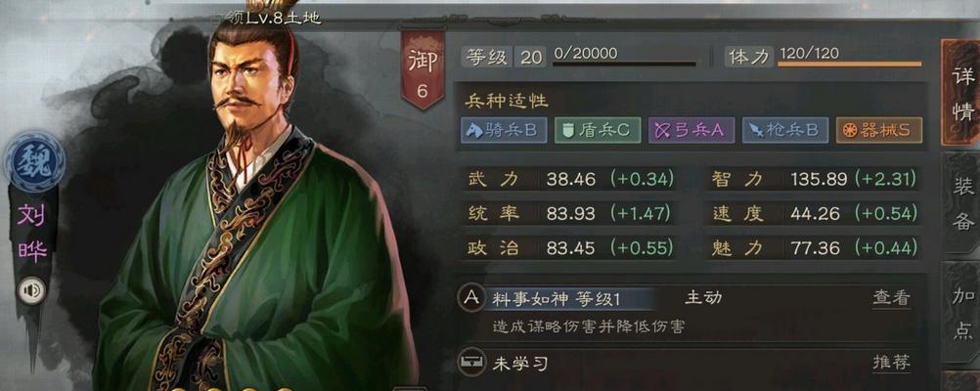This screenshot has height=391, width=980.
Task: Select the 弓兵A archer aptitude icon
Action: point(691,131)
